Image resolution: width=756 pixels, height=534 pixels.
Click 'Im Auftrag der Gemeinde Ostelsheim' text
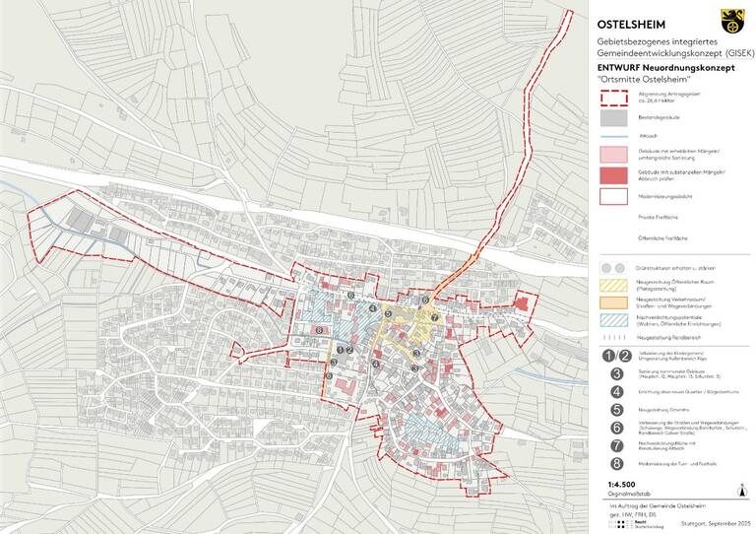658,506
